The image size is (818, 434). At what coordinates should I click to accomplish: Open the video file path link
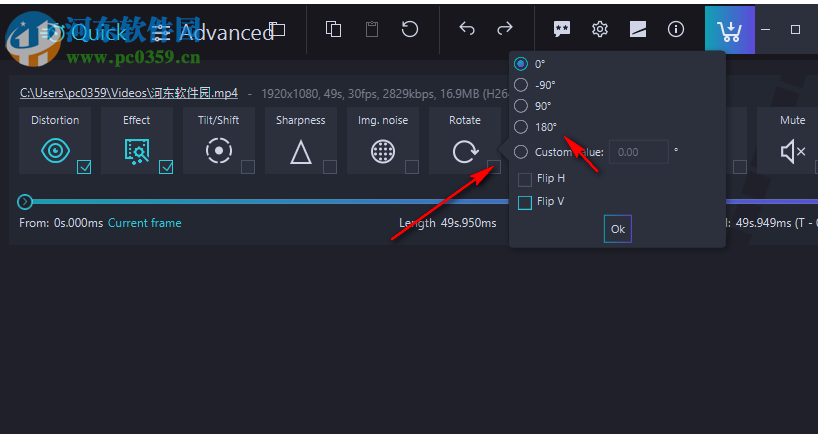tap(129, 93)
